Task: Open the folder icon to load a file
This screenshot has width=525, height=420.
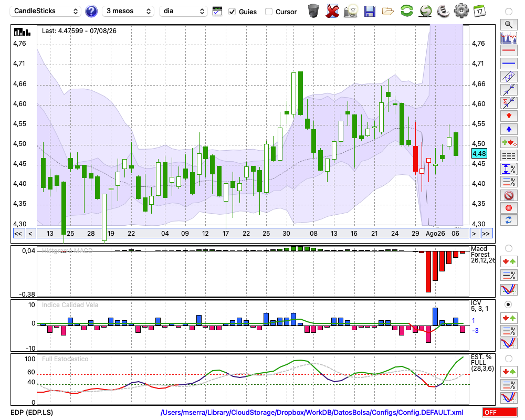Action: pyautogui.click(x=388, y=12)
